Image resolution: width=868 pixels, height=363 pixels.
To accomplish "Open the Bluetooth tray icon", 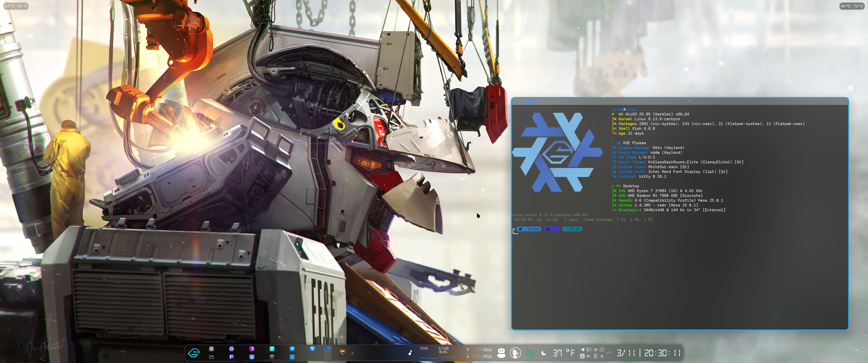I will pos(595,350).
